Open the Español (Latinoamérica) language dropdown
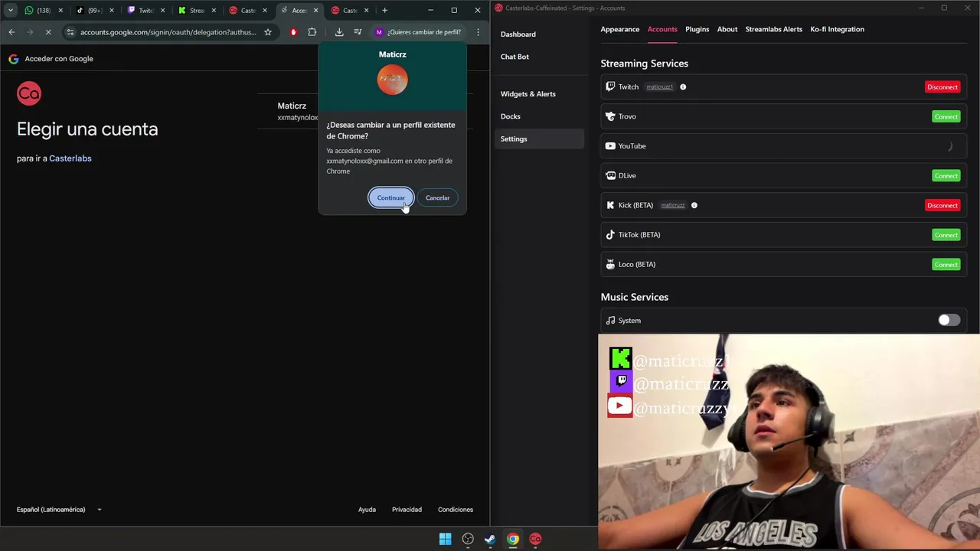Screen dimensions: 980x551 tap(59, 510)
